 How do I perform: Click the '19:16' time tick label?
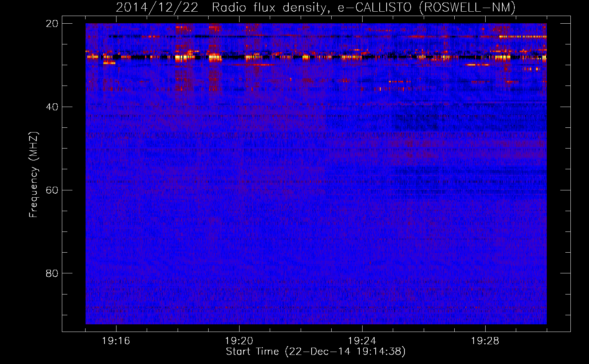[116, 341]
